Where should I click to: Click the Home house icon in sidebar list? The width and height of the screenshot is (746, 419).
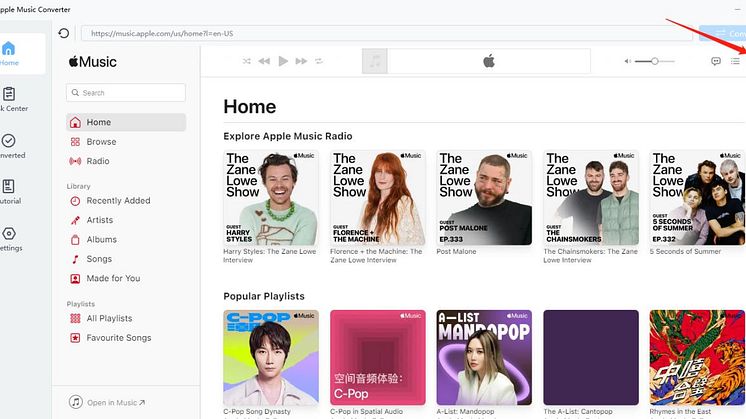[x=75, y=122]
